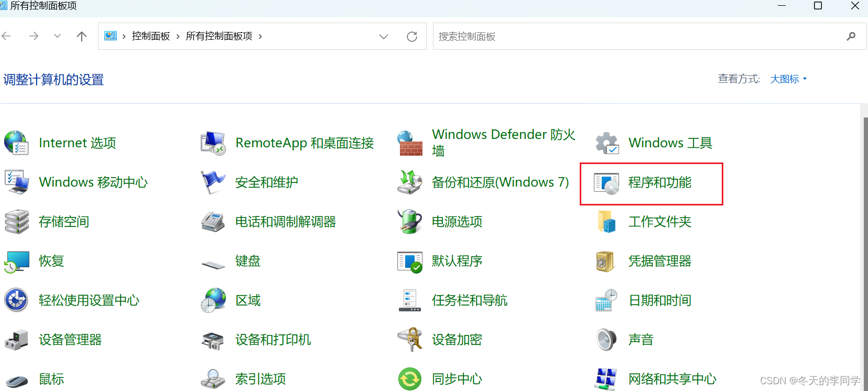Click the control panel icon in address bar

pos(111,36)
